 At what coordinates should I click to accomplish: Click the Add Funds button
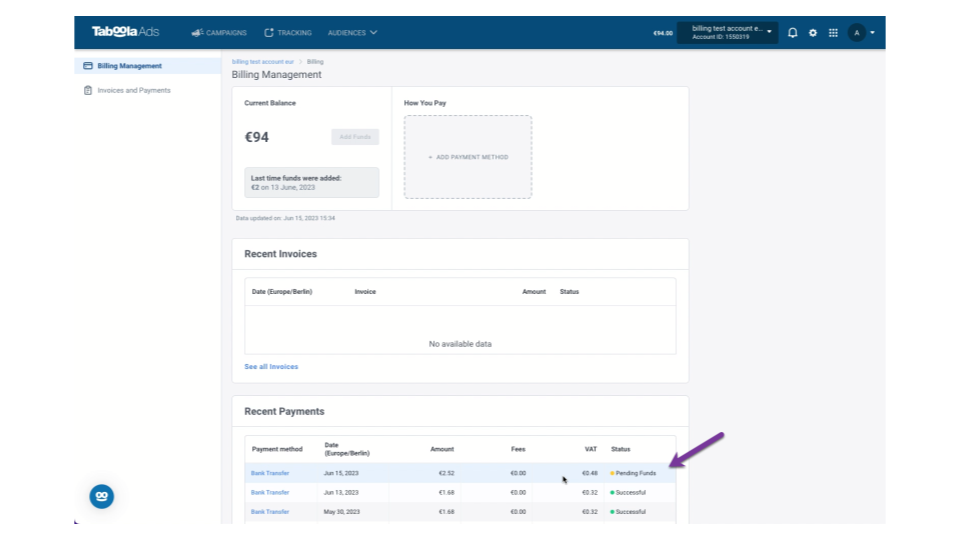355,137
